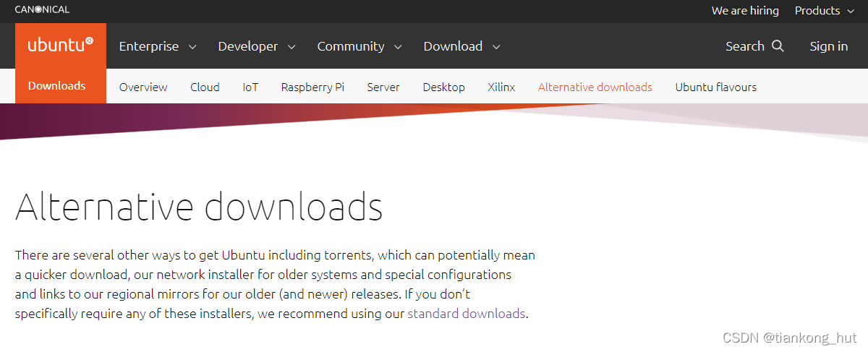Image resolution: width=868 pixels, height=352 pixels.
Task: Go to the Overview tab
Action: click(x=143, y=87)
